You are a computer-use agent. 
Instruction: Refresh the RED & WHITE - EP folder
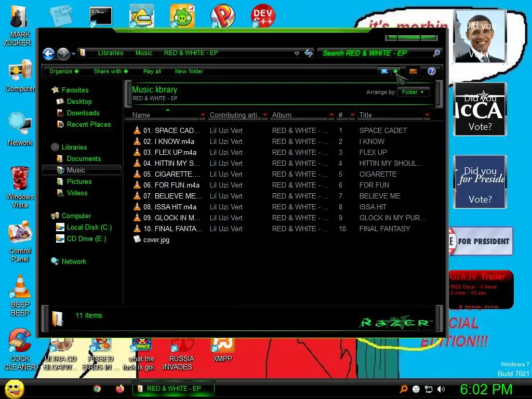[309, 53]
